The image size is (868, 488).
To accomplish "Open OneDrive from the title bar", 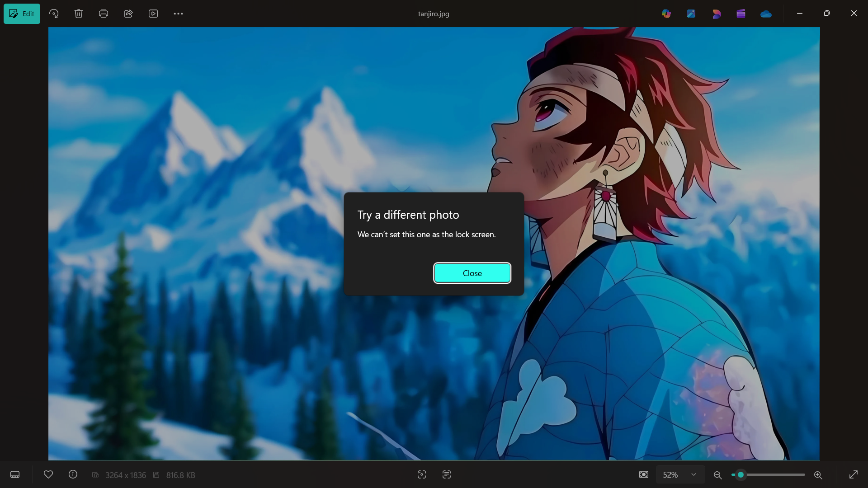I will click(x=766, y=14).
